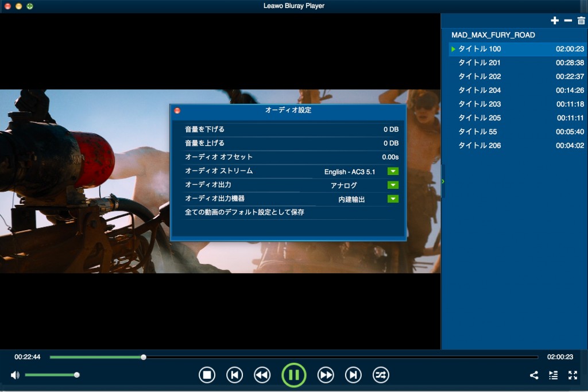Select オーディオ オフセット row
Image resolution: width=588 pixels, height=392 pixels.
[289, 157]
